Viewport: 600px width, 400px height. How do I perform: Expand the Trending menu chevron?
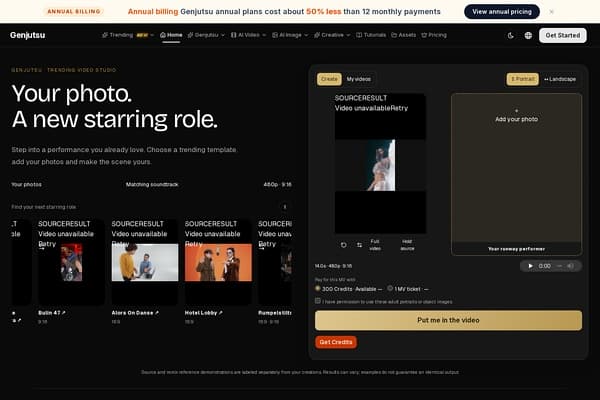[x=152, y=35]
